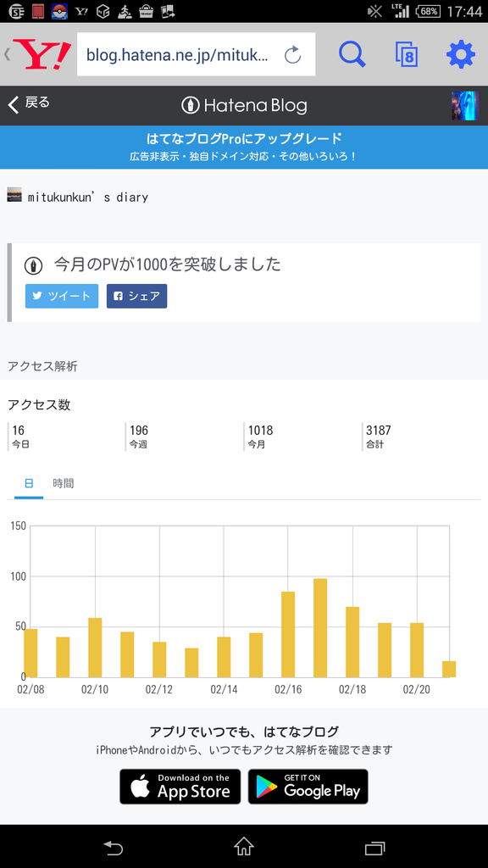Tap the アクセス解析 heading
Image resolution: width=488 pixels, height=868 pixels.
click(x=42, y=366)
